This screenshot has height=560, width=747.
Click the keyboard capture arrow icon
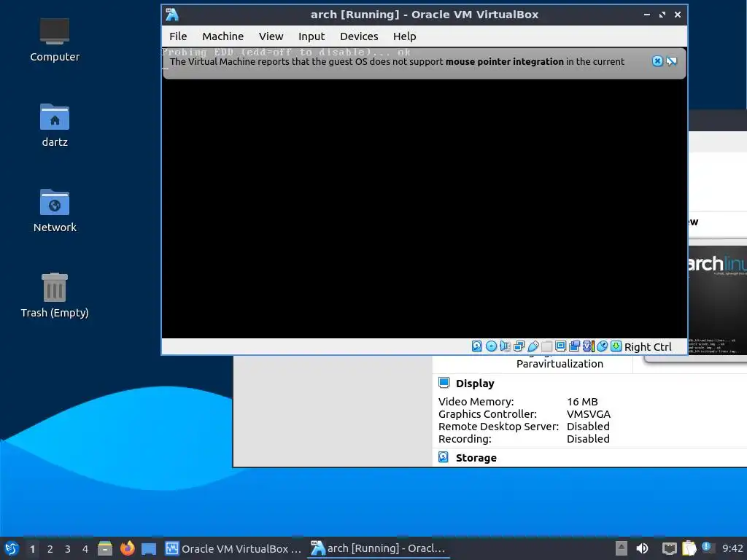616,346
